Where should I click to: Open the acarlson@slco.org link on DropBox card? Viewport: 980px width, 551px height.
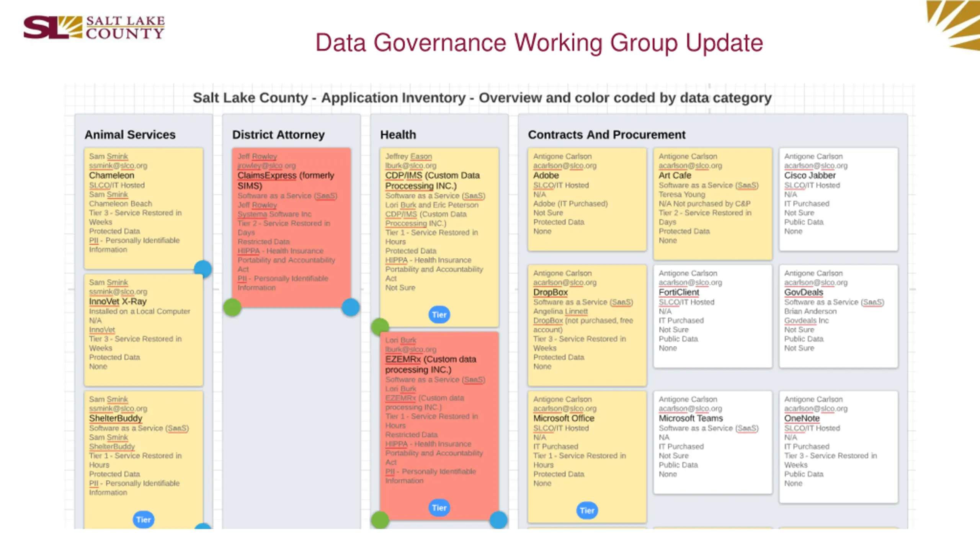tap(565, 282)
